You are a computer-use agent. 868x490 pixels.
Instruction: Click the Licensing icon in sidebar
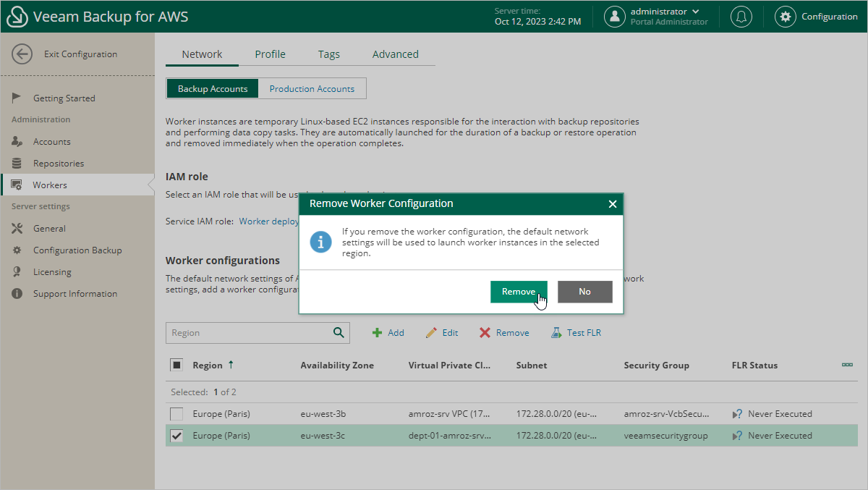pyautogui.click(x=17, y=272)
